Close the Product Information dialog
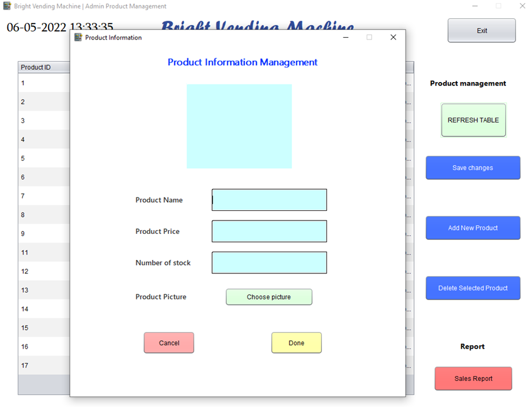 tap(393, 37)
